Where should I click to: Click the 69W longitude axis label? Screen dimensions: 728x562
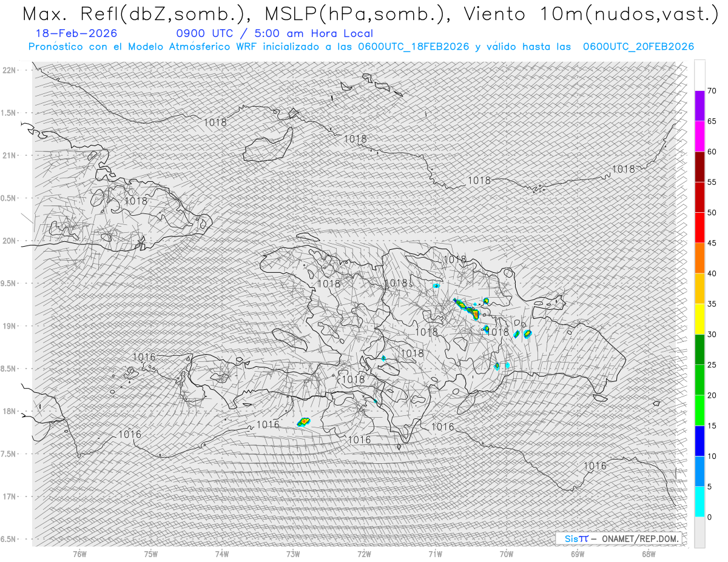[578, 554]
